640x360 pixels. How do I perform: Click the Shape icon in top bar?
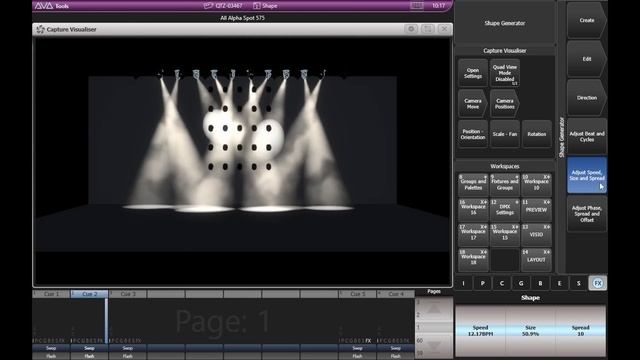[x=257, y=6]
